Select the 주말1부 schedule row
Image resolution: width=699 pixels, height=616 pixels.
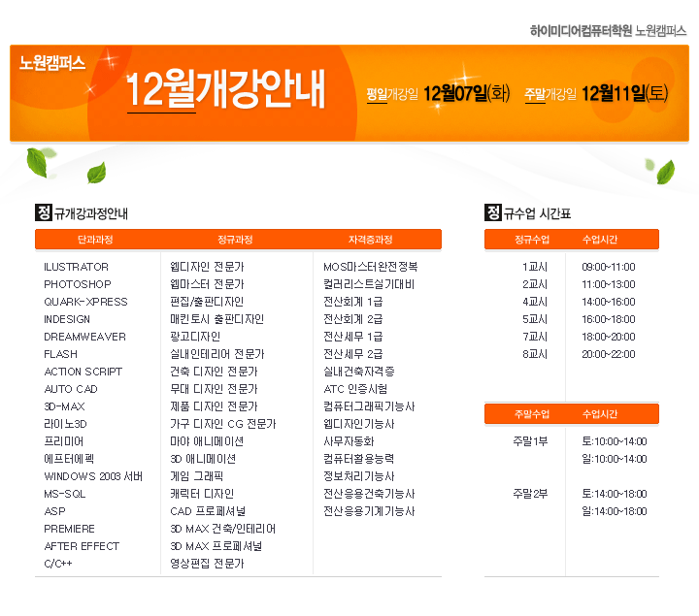(x=530, y=441)
